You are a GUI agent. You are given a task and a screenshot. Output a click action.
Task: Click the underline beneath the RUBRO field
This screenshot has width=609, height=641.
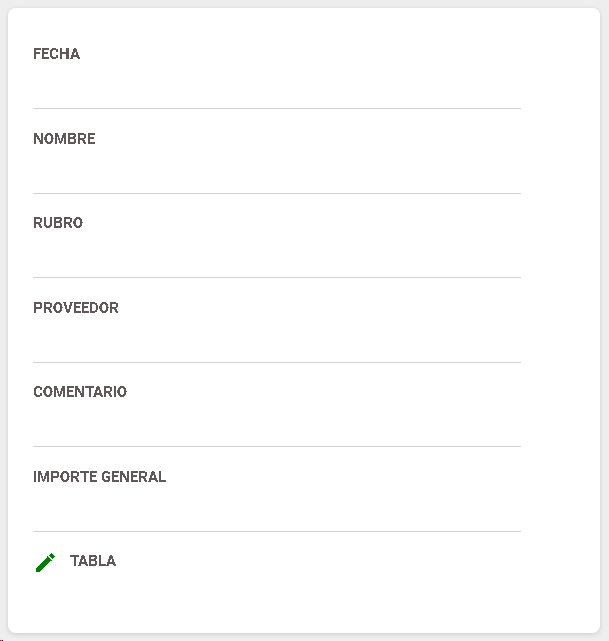tap(277, 278)
